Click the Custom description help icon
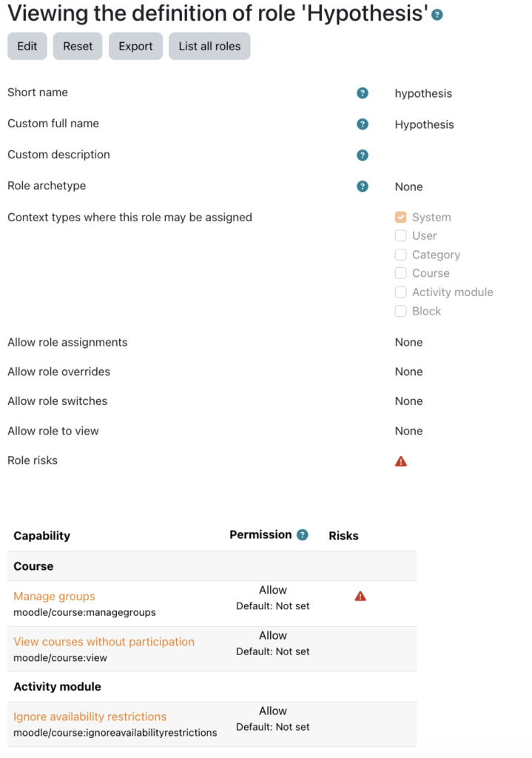The image size is (532, 758). [362, 155]
